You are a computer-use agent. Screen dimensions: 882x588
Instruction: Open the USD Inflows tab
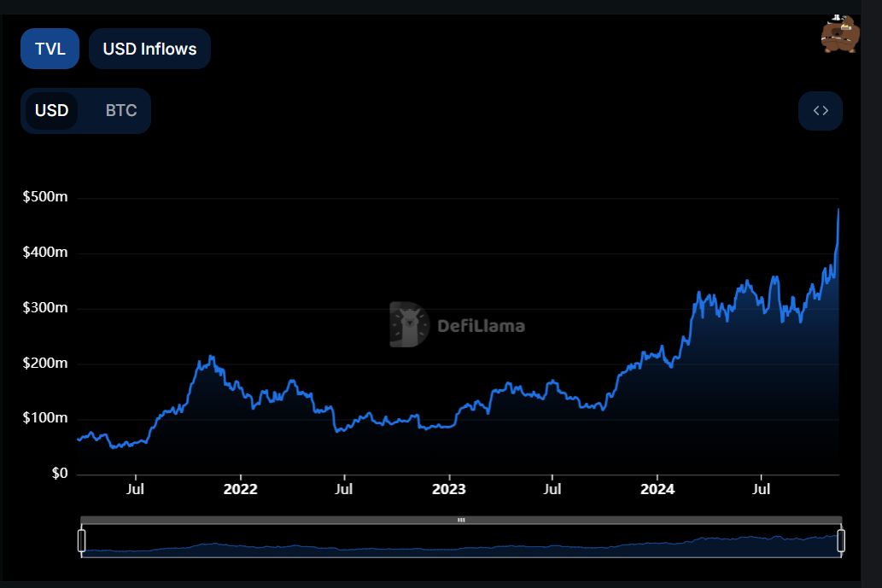149,49
